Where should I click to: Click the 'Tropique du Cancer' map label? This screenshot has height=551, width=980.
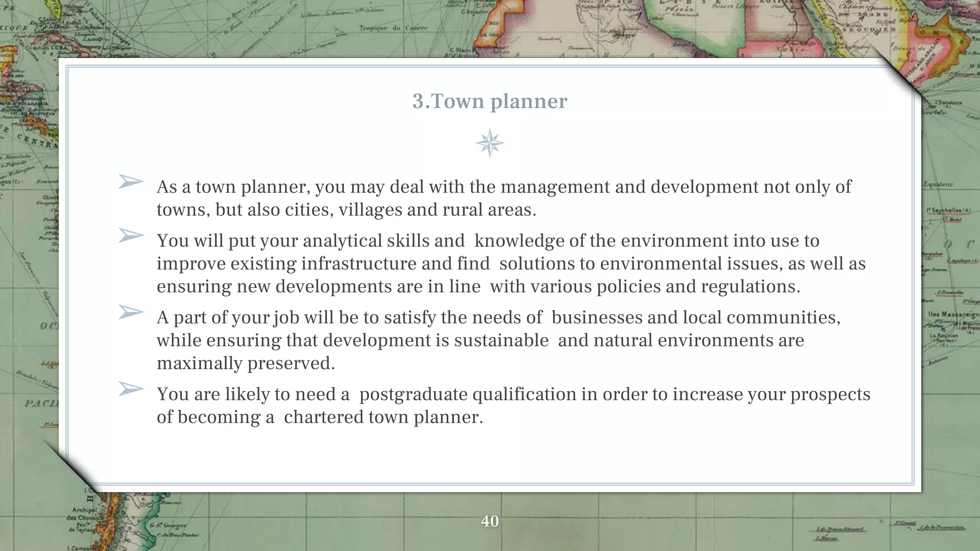(393, 28)
